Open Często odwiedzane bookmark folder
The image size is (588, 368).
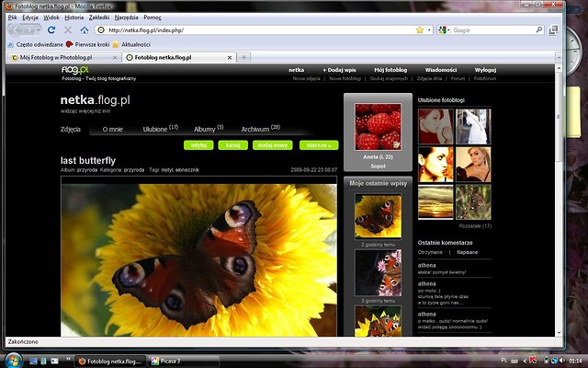[35, 44]
